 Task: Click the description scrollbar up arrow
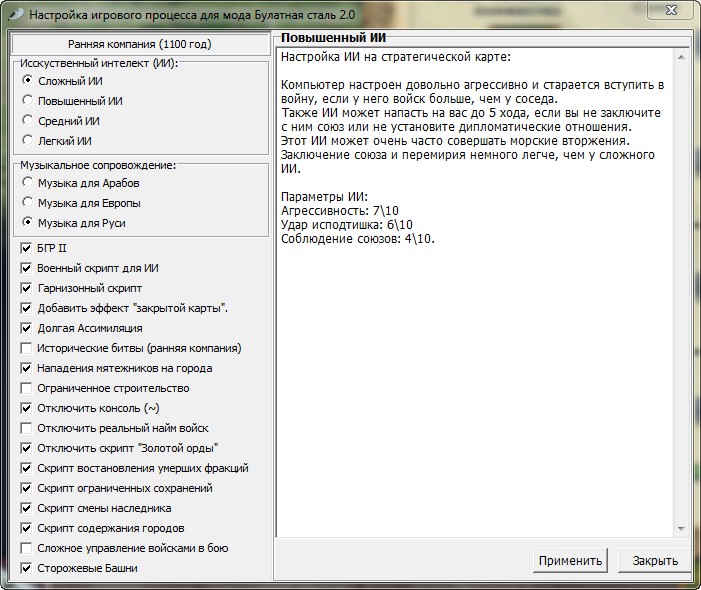click(681, 57)
